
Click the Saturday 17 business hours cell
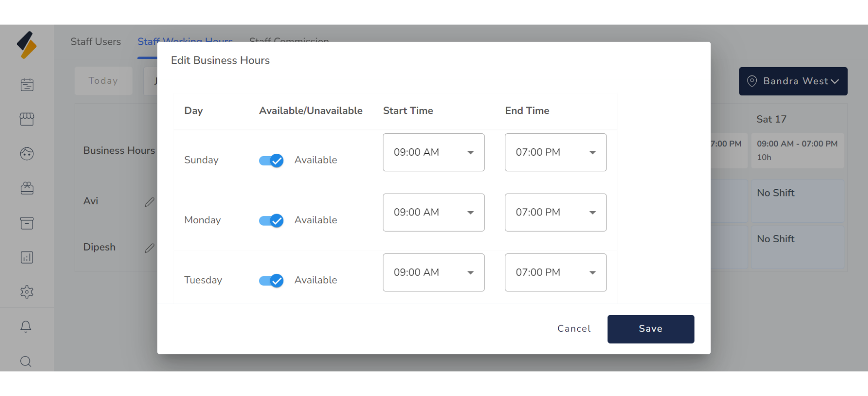click(x=797, y=151)
